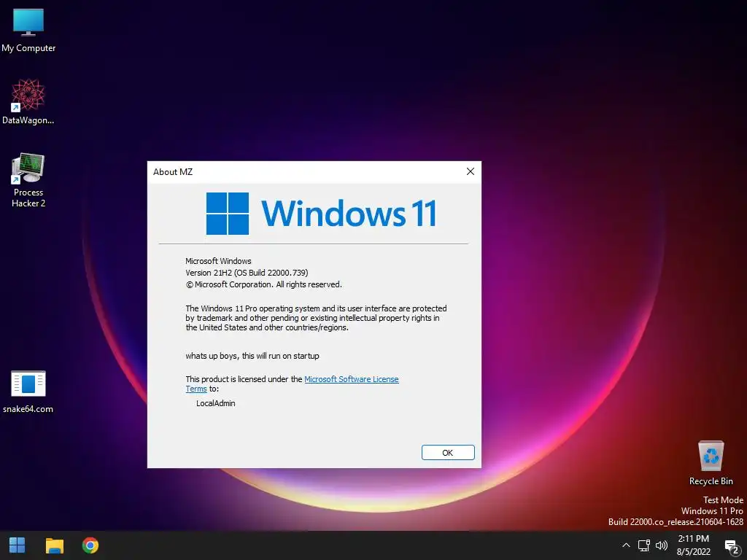The image size is (747, 560).
Task: Open the volume speaker tray icon
Action: pos(661,545)
